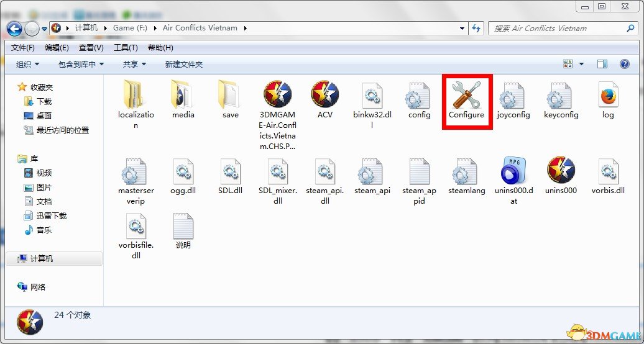644x344 pixels.
Task: Select the log file with Firefox icon
Action: click(608, 95)
